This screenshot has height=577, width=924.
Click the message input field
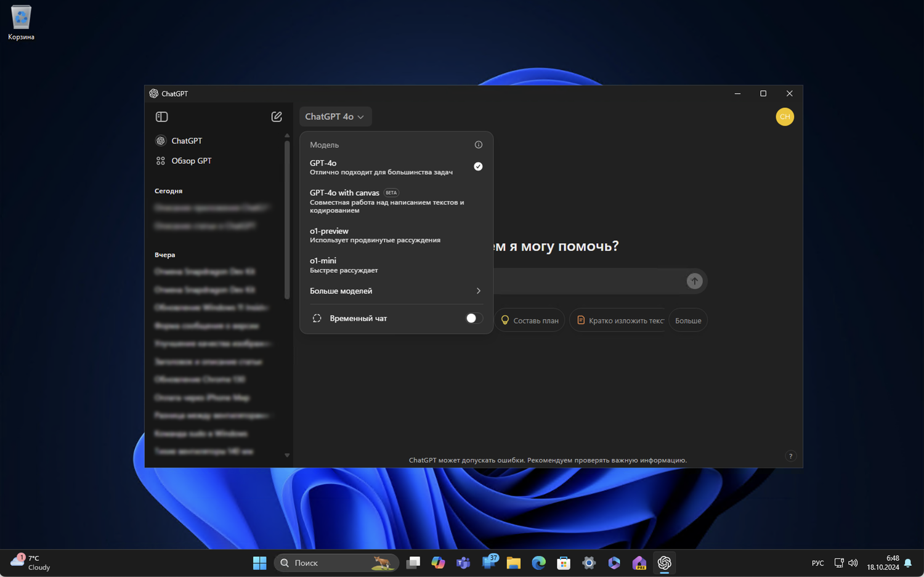click(x=588, y=281)
